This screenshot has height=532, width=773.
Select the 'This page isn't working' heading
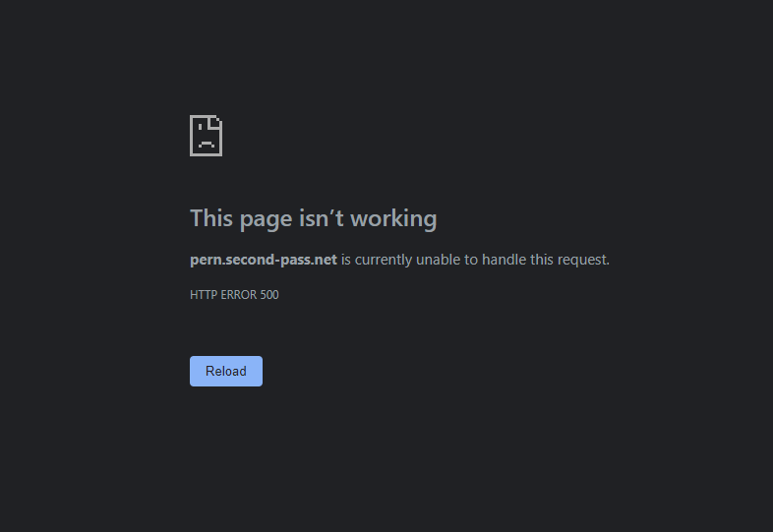click(x=314, y=218)
